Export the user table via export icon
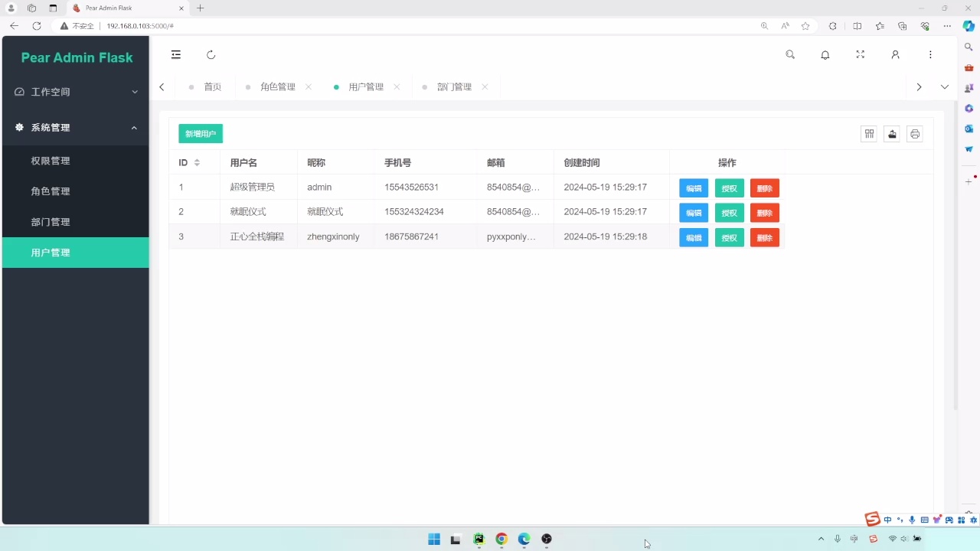 [x=892, y=134]
